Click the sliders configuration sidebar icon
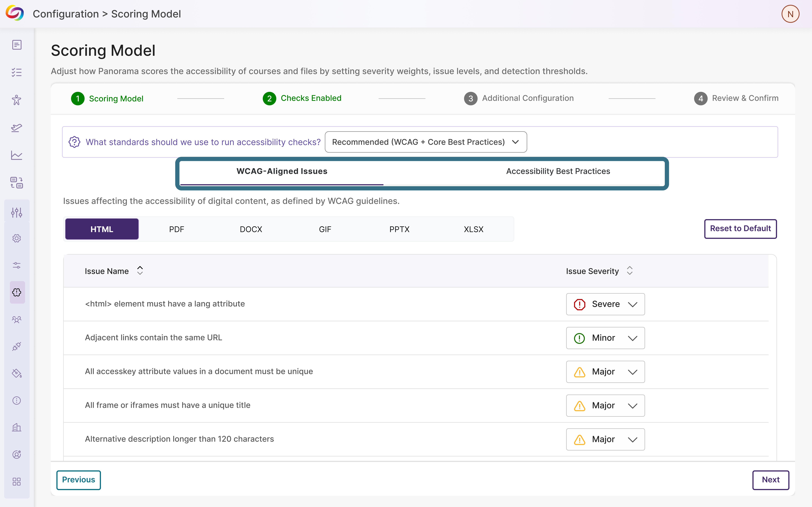 tap(17, 212)
